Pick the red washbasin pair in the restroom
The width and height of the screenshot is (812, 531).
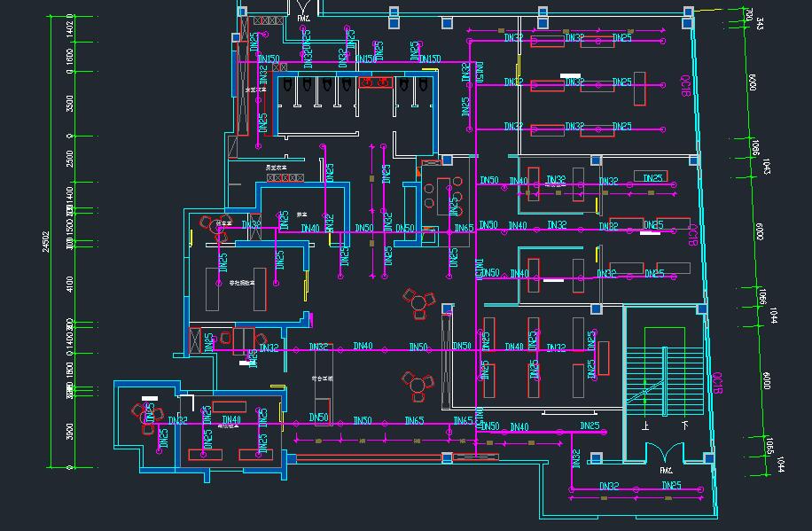tap(376, 82)
